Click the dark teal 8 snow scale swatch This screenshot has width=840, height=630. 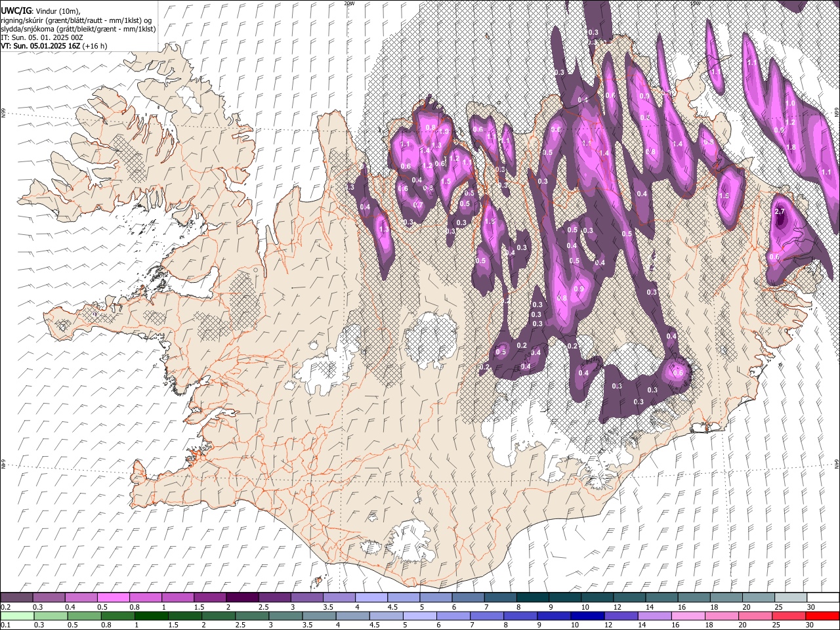pyautogui.click(x=532, y=598)
